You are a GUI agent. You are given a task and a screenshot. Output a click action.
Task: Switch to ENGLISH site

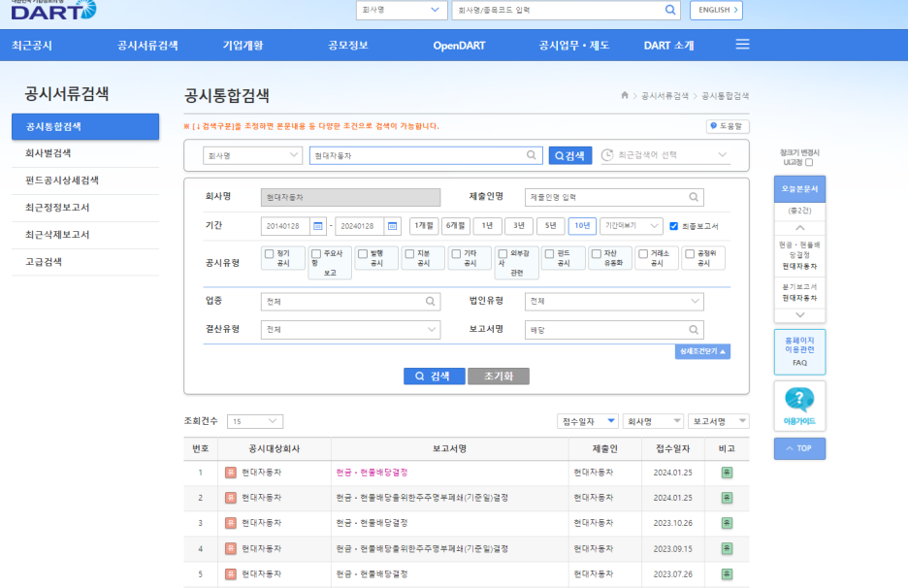click(716, 10)
